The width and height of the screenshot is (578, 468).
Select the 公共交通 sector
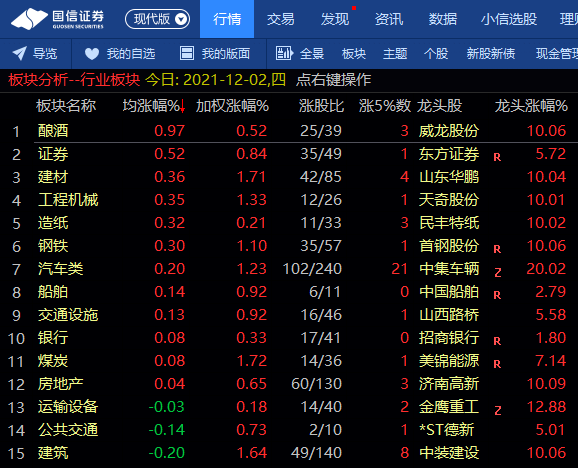coord(68,430)
